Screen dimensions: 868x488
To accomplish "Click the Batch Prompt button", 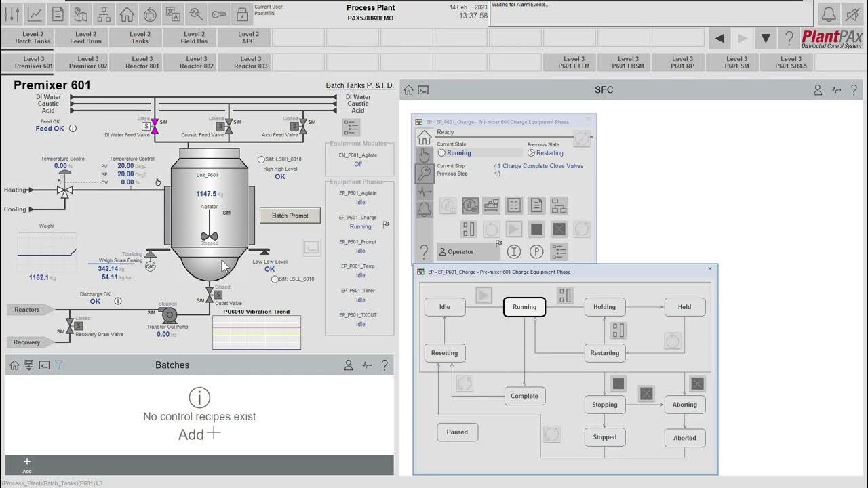I will [x=290, y=216].
